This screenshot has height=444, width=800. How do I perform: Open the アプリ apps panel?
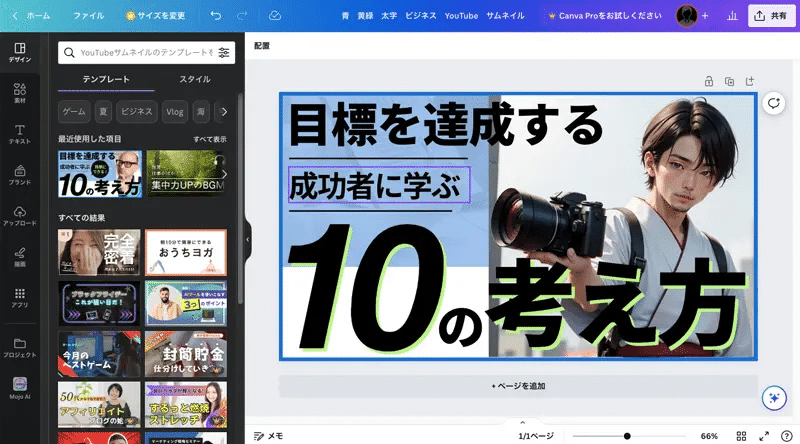19,298
